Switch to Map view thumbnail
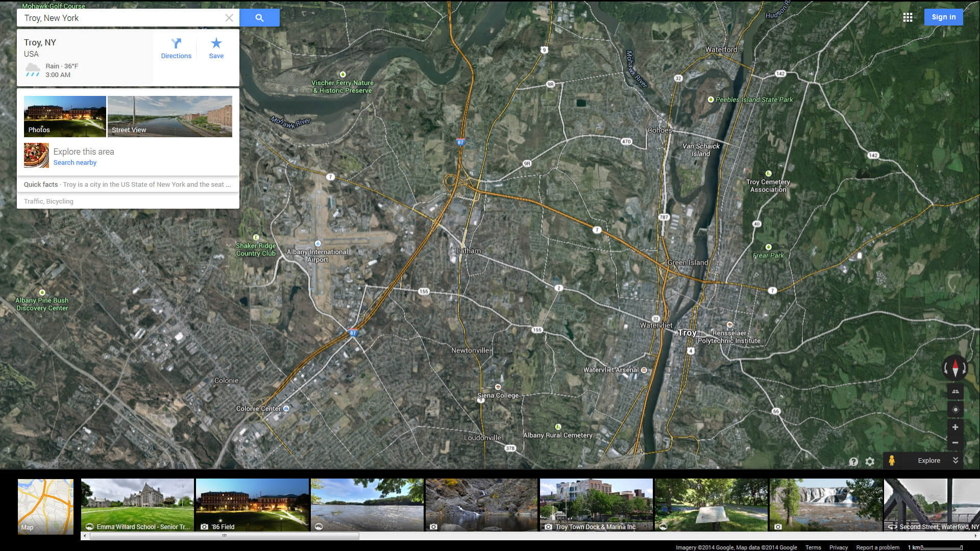 click(x=45, y=506)
